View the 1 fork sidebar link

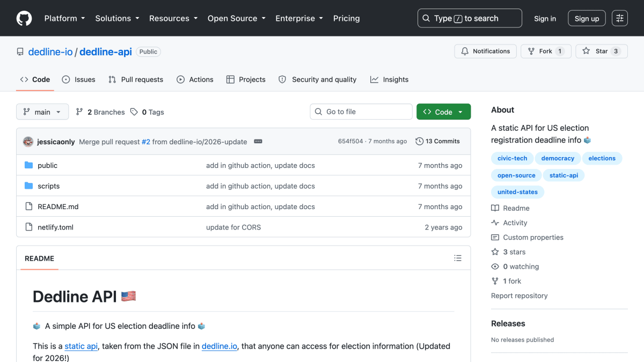point(506,281)
